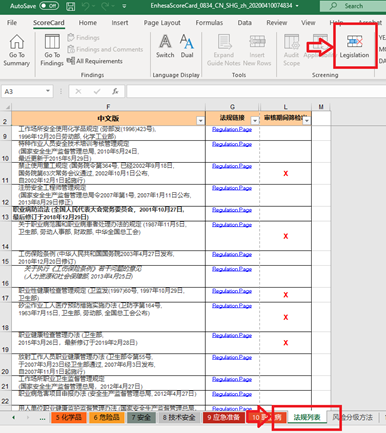Open the Regulation Page link in row 13

[x=232, y=210]
